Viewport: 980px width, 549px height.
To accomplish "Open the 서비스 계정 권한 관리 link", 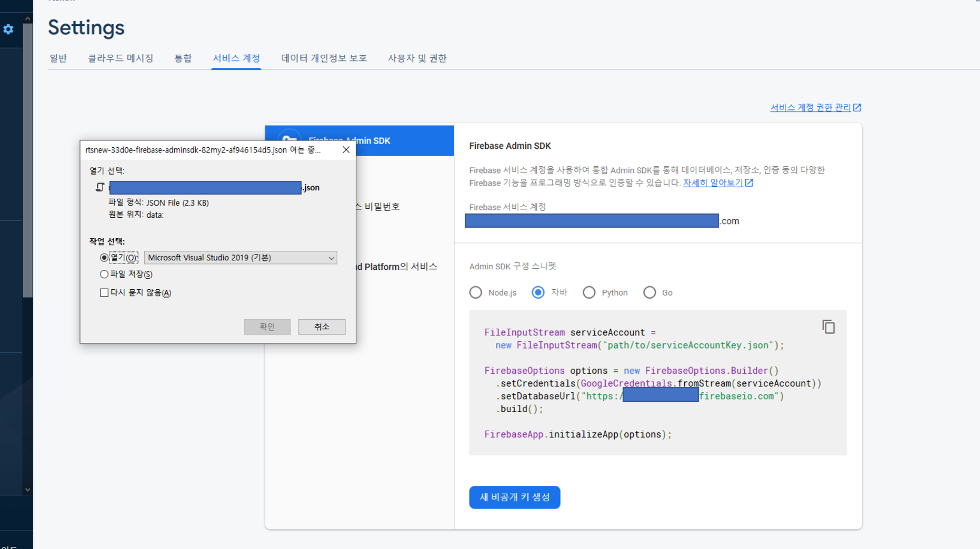I will 811,107.
